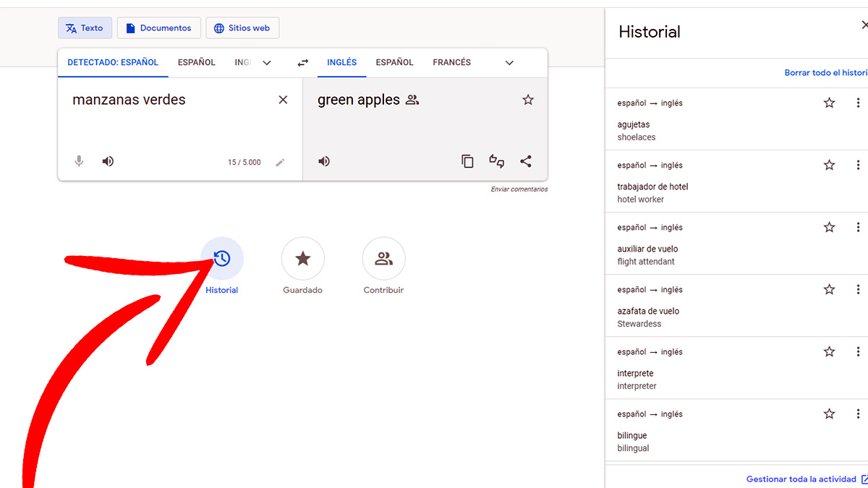Star the agujetas history entry
The height and width of the screenshot is (488, 868).
click(829, 103)
